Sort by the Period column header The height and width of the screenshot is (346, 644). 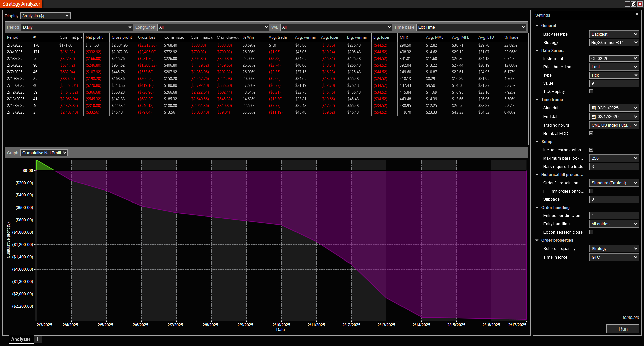coord(18,37)
